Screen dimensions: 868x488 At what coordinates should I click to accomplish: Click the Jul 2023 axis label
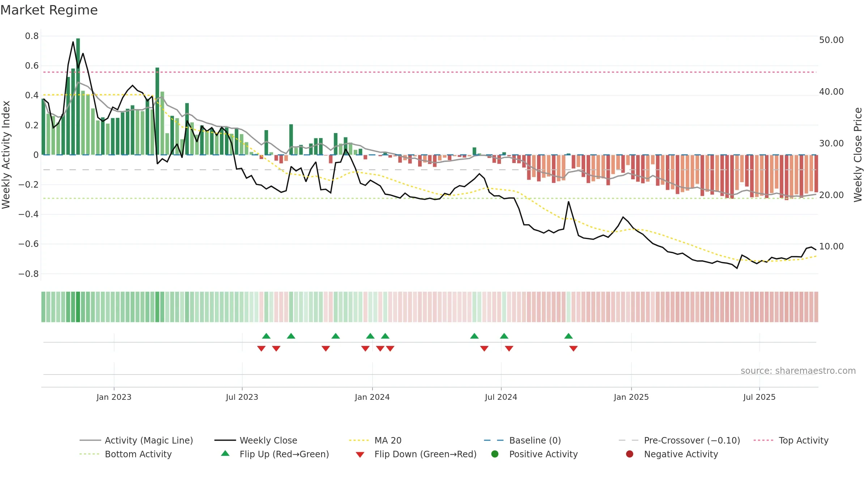click(x=242, y=397)
